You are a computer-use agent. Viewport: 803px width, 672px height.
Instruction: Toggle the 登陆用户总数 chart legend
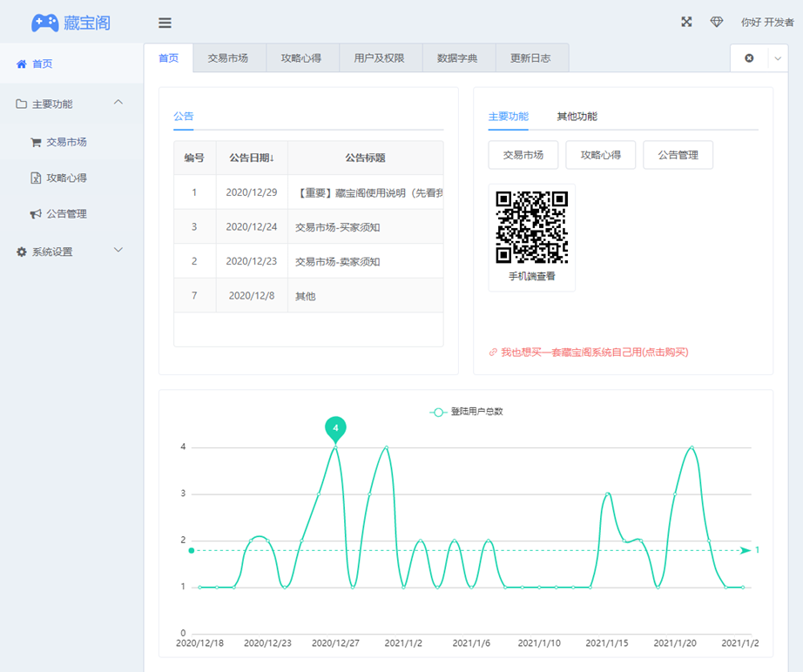(466, 412)
